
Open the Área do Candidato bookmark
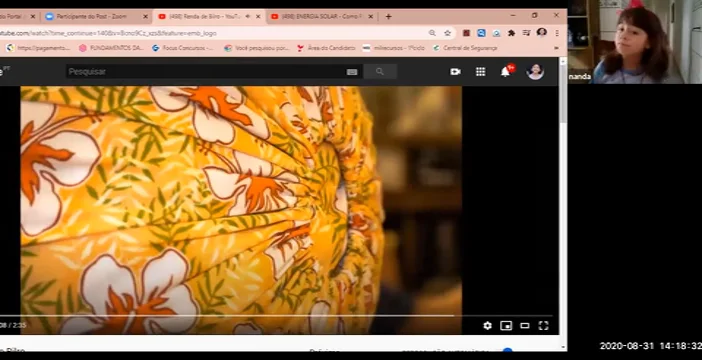326,48
